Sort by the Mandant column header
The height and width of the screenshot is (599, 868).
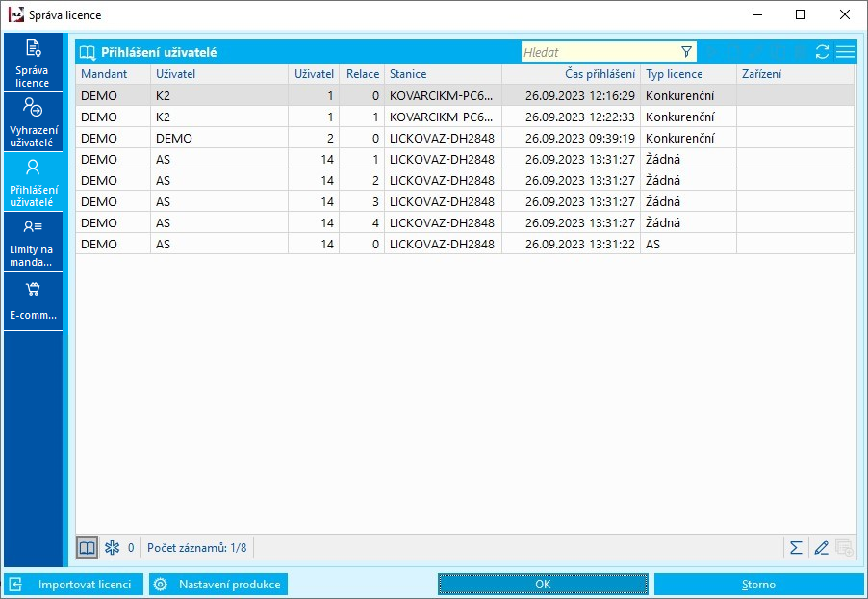[113, 74]
